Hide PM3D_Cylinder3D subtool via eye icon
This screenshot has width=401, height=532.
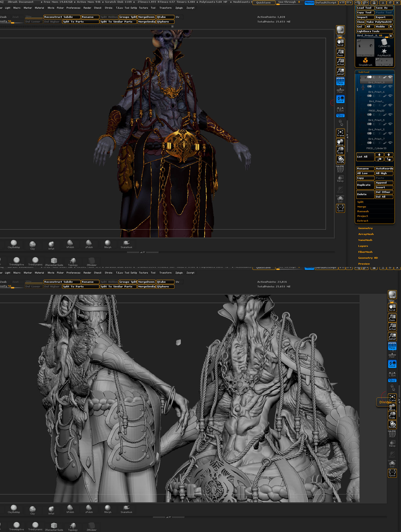[390, 143]
